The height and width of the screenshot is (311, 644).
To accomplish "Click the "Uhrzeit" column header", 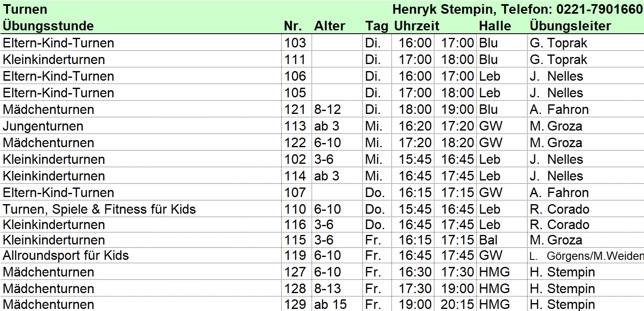I will coord(416,26).
